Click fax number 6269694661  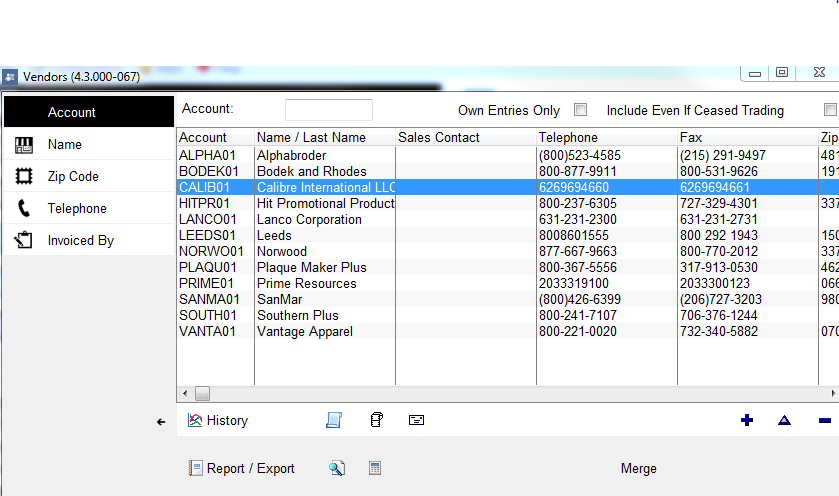click(x=715, y=187)
